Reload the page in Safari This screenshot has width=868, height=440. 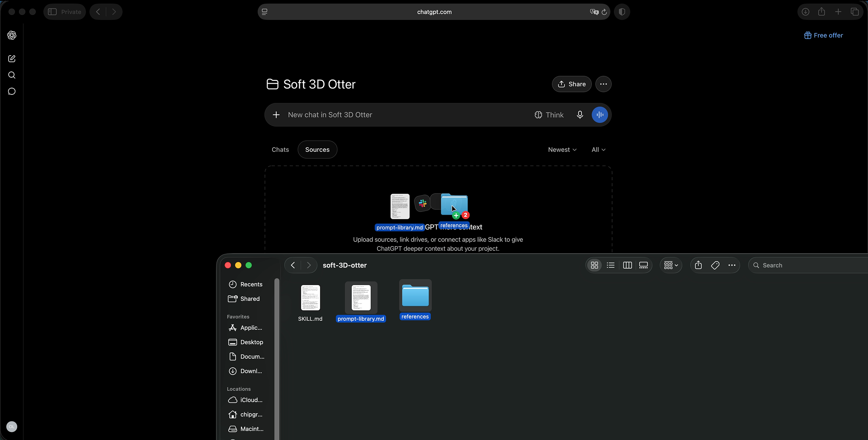click(x=604, y=12)
